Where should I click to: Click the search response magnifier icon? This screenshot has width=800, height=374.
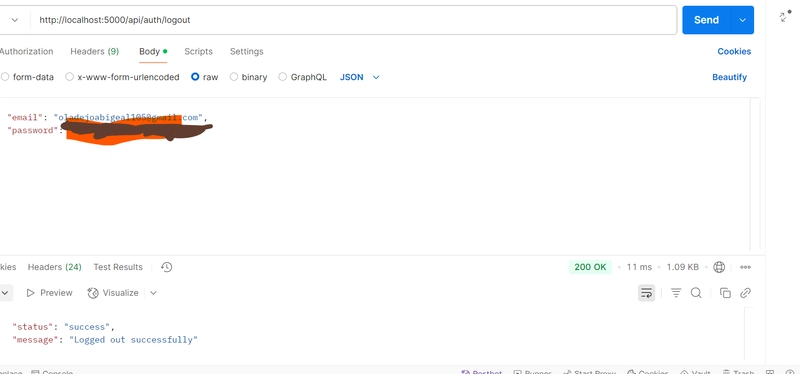click(x=696, y=293)
